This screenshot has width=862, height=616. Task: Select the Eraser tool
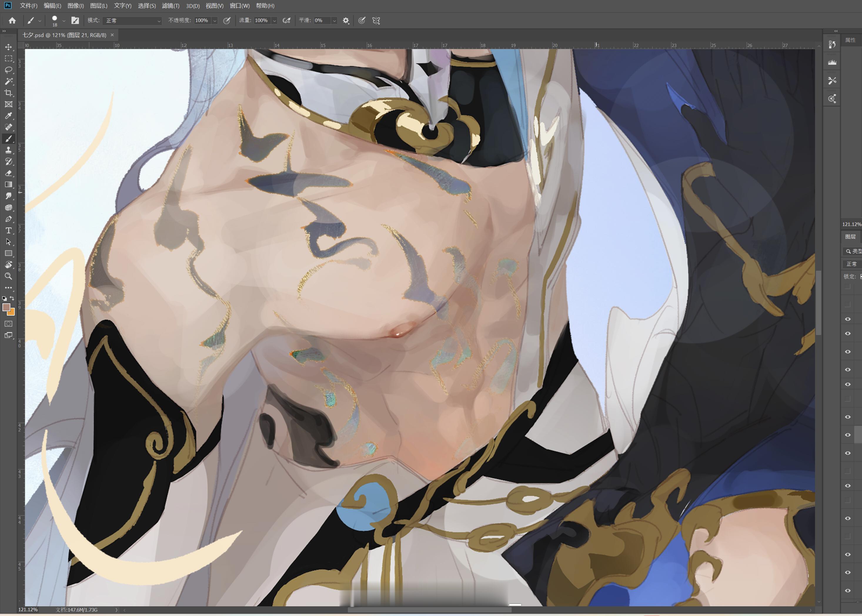pos(8,173)
